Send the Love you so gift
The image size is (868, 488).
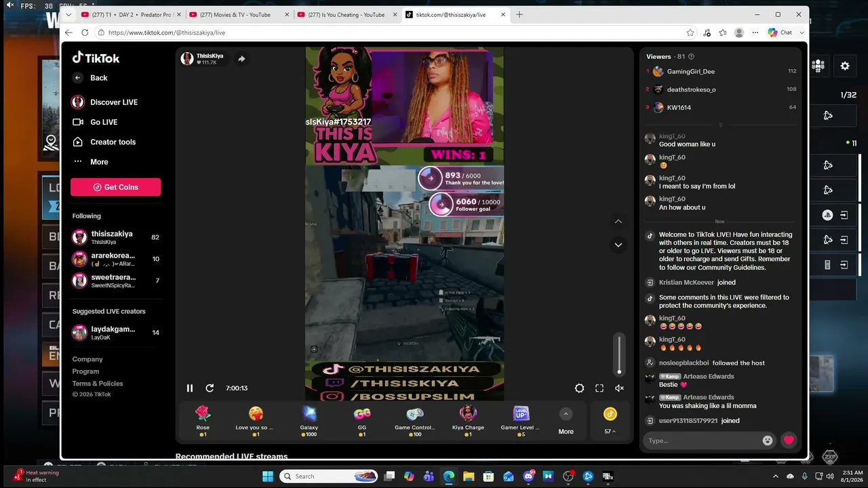coord(256,422)
